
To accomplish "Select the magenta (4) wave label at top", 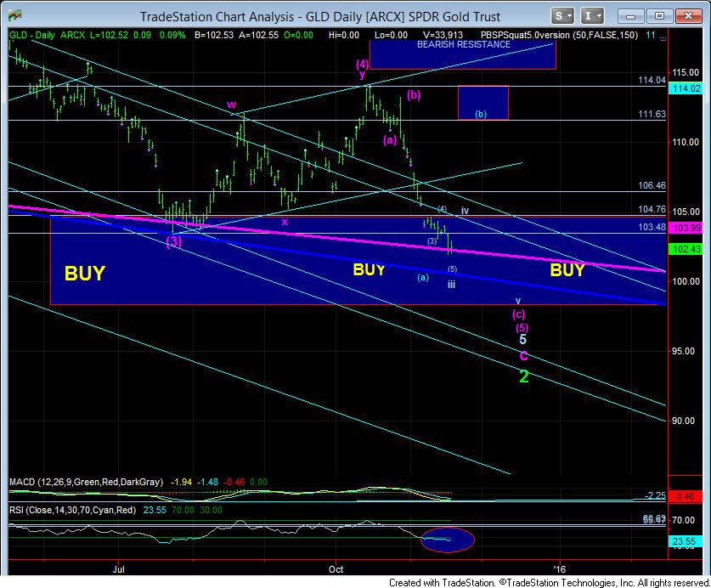I will click(x=362, y=64).
